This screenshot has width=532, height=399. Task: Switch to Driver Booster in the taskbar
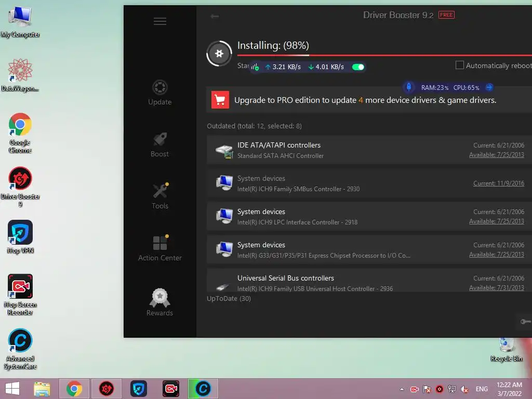coord(106,389)
